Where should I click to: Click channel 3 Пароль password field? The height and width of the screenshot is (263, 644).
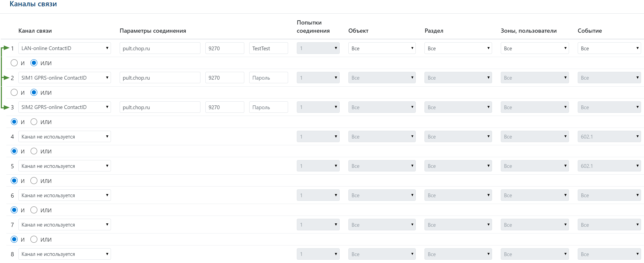[x=268, y=107]
